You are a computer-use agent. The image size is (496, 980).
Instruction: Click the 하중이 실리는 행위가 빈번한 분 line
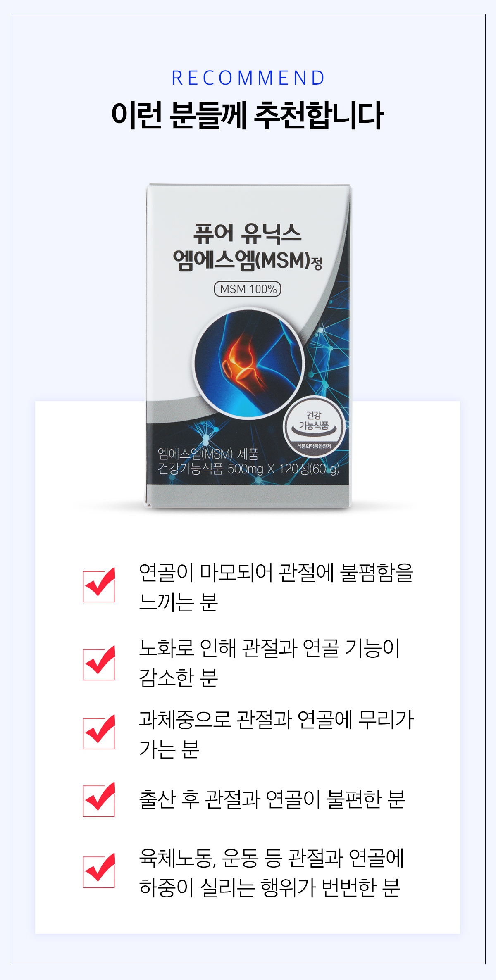coord(270,887)
